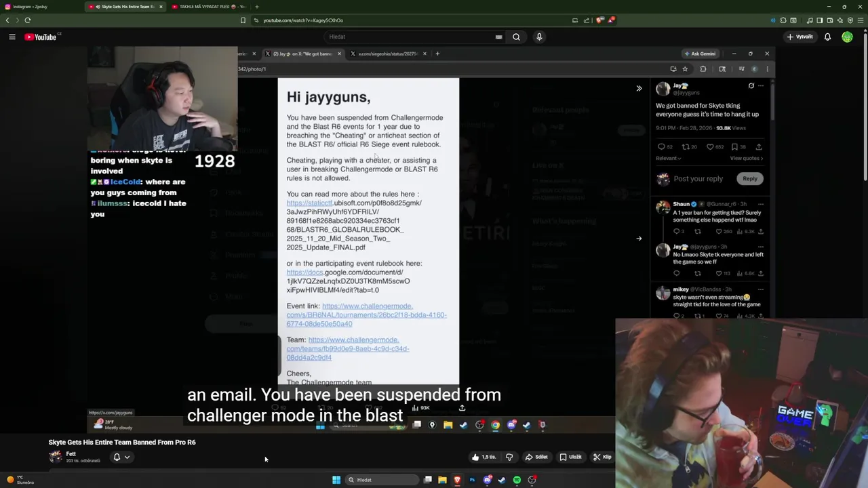Collapse tweet sidebar with double chevron
The height and width of the screenshot is (488, 868).
point(639,88)
